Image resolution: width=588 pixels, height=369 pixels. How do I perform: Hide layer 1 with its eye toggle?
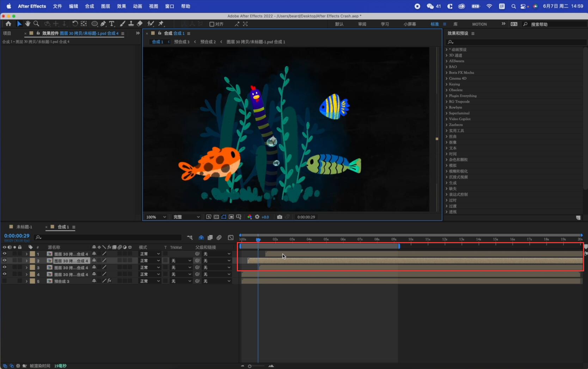(x=4, y=254)
